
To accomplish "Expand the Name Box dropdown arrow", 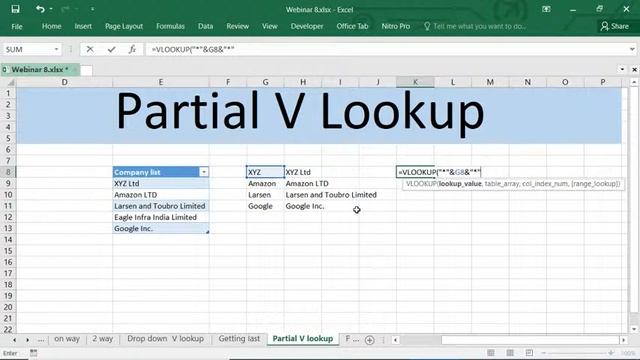I will (56, 49).
